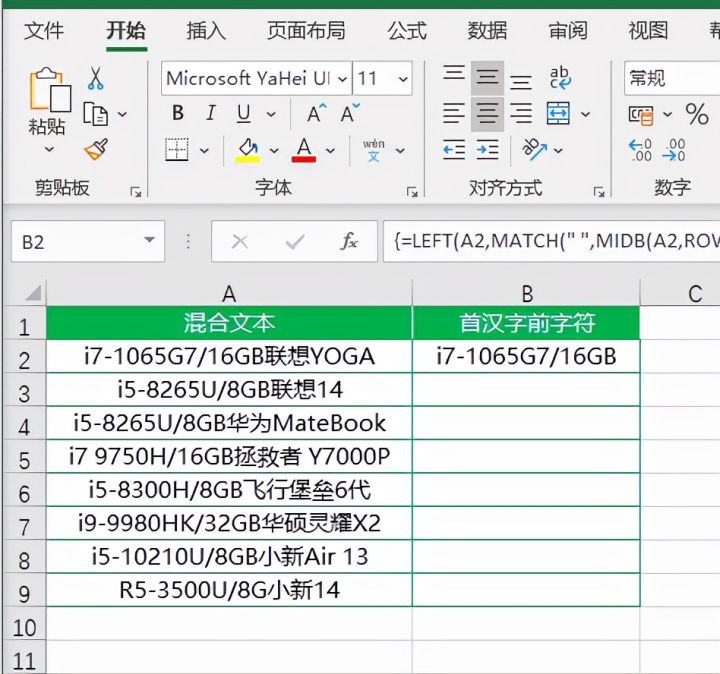Decrease decimal places

click(674, 150)
